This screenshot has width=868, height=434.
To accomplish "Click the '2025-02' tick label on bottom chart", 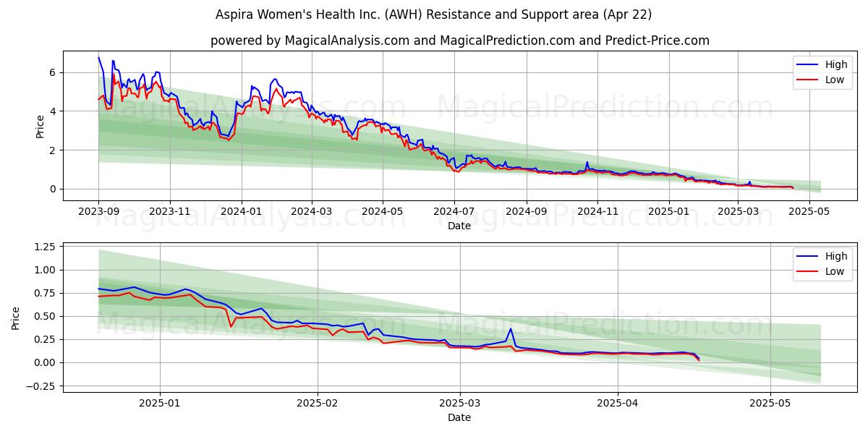I will [x=318, y=404].
